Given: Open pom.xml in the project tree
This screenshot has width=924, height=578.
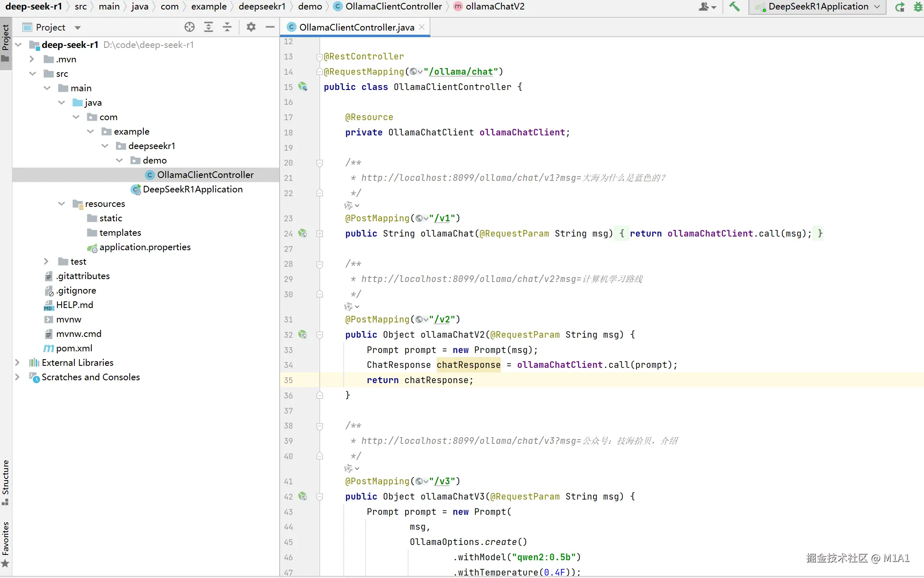Looking at the screenshot, I should click(74, 348).
